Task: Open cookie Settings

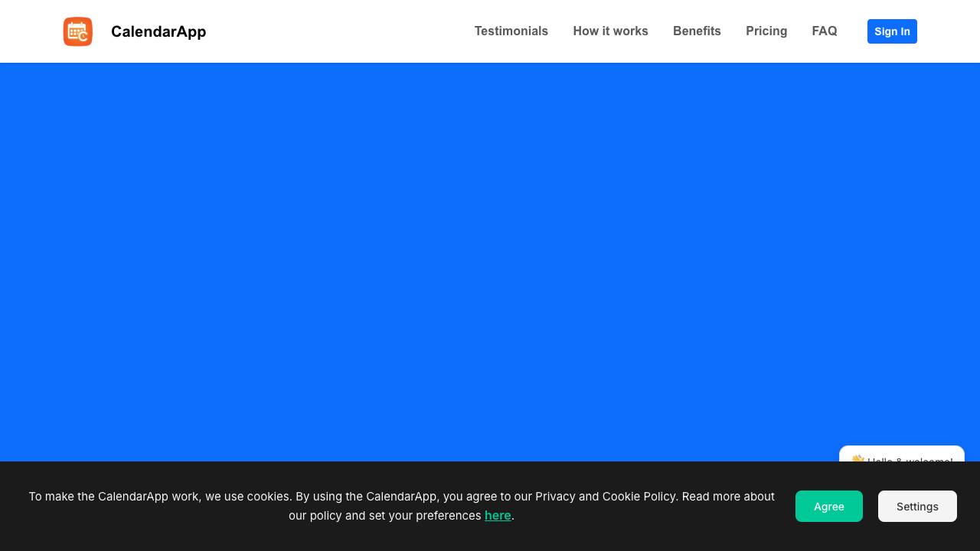Action: click(917, 507)
